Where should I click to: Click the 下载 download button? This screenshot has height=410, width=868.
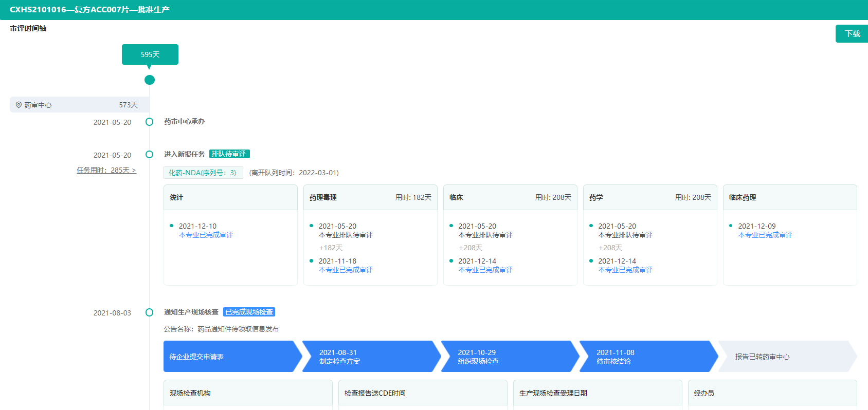[x=852, y=34]
